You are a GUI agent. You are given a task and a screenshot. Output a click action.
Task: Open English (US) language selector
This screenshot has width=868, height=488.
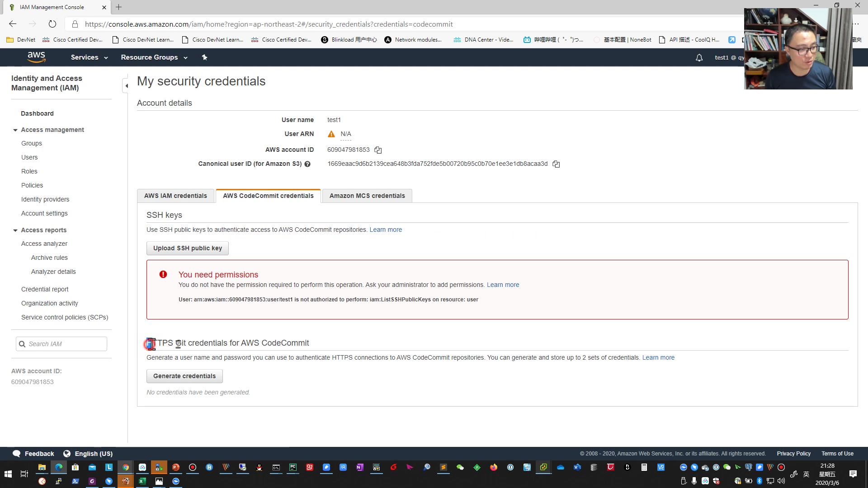click(88, 454)
